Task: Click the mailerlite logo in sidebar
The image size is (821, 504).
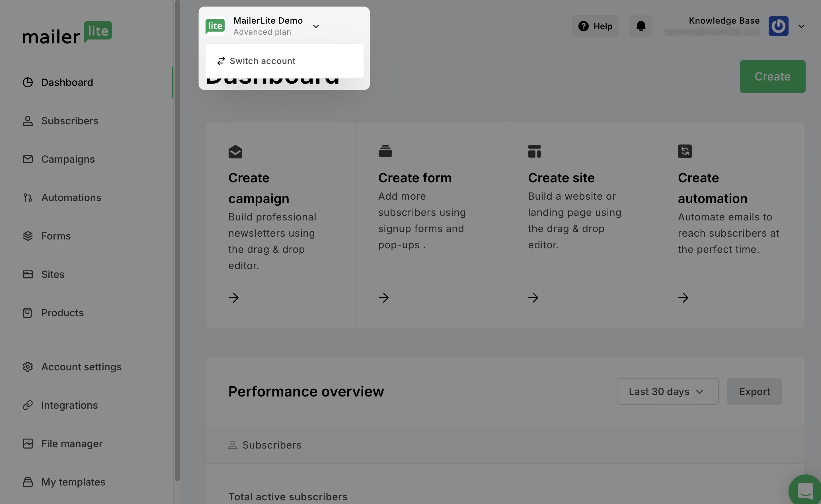Action: (x=67, y=33)
